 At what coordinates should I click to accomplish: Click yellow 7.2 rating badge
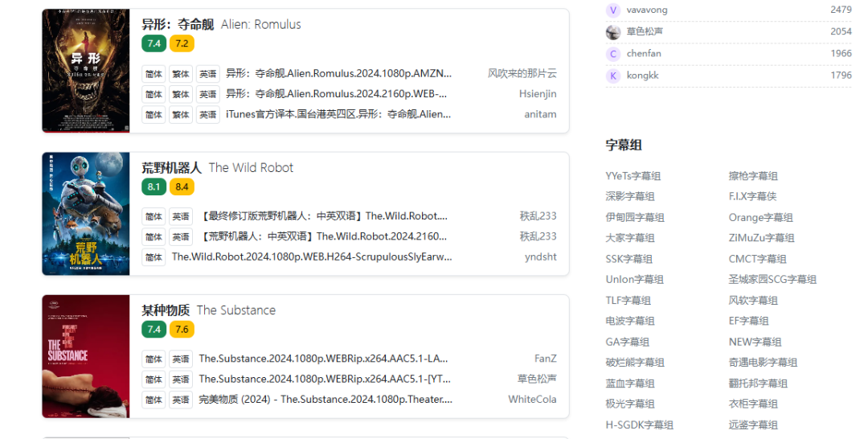tap(182, 43)
